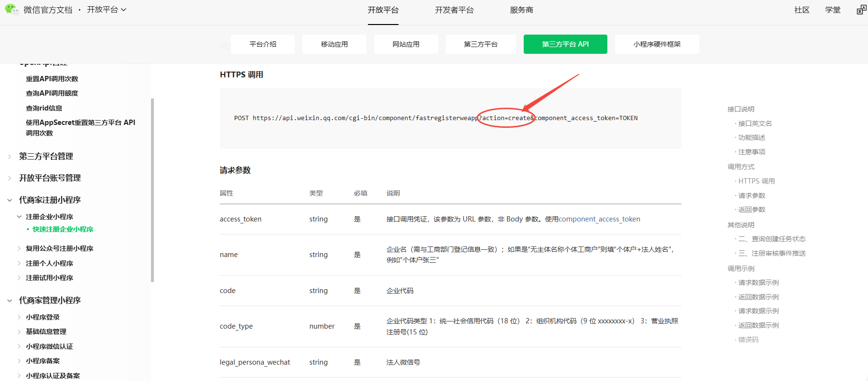Open the 开放平台 dropdown beside 微信官方文档
This screenshot has width=868, height=381.
pyautogui.click(x=106, y=10)
